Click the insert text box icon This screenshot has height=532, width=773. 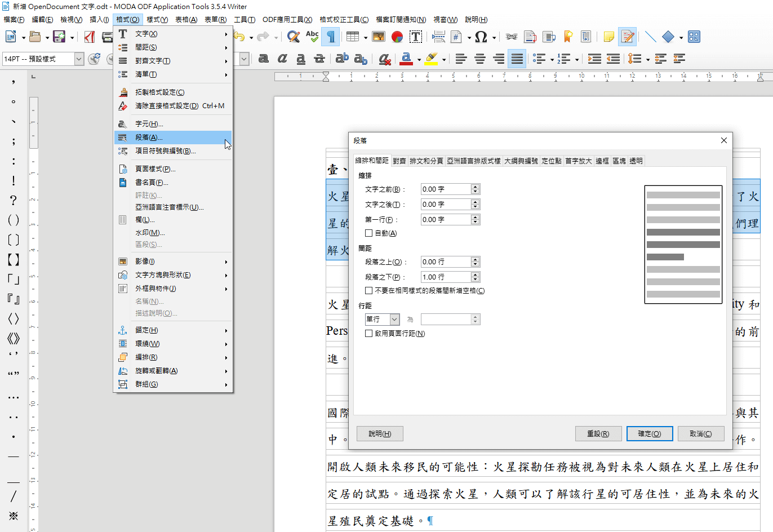click(416, 37)
